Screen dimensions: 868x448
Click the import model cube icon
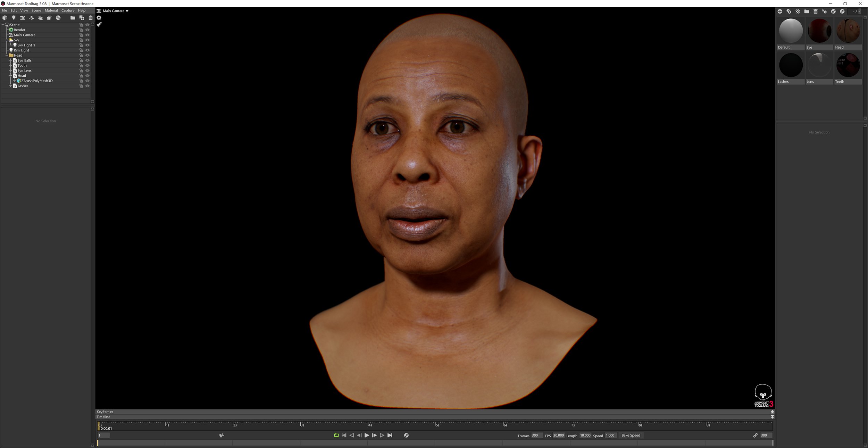click(x=5, y=17)
